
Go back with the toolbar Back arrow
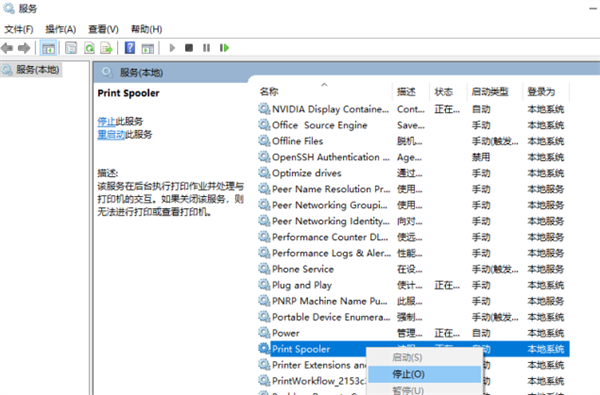click(7, 48)
